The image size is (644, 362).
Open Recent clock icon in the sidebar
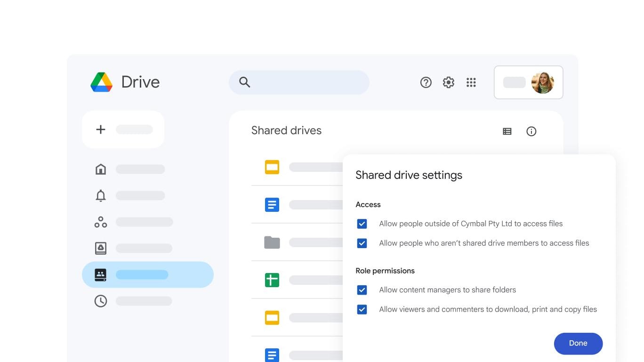coord(101,301)
